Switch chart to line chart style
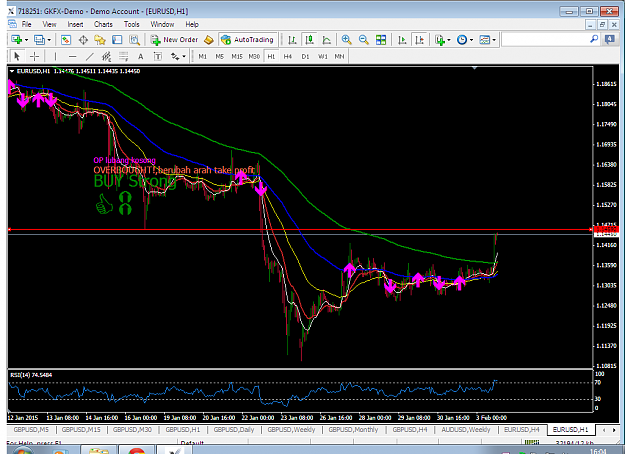The height and width of the screenshot is (454, 625). (x=326, y=39)
